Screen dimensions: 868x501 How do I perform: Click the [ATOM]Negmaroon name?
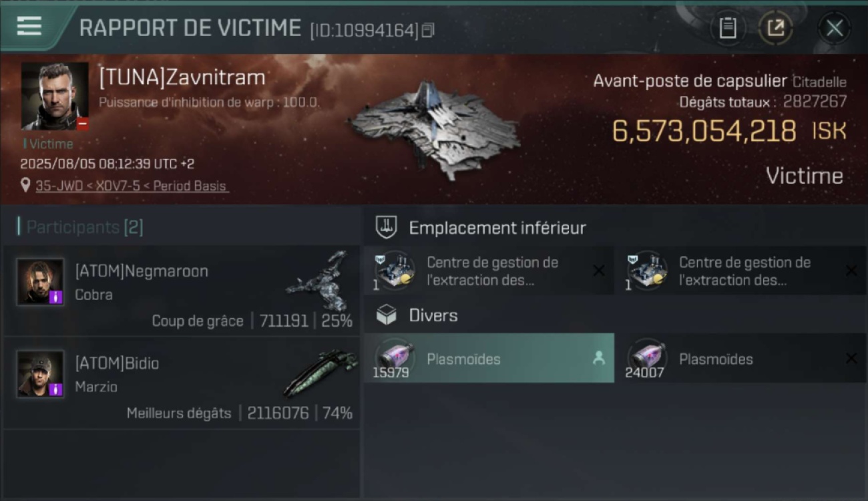[142, 271]
